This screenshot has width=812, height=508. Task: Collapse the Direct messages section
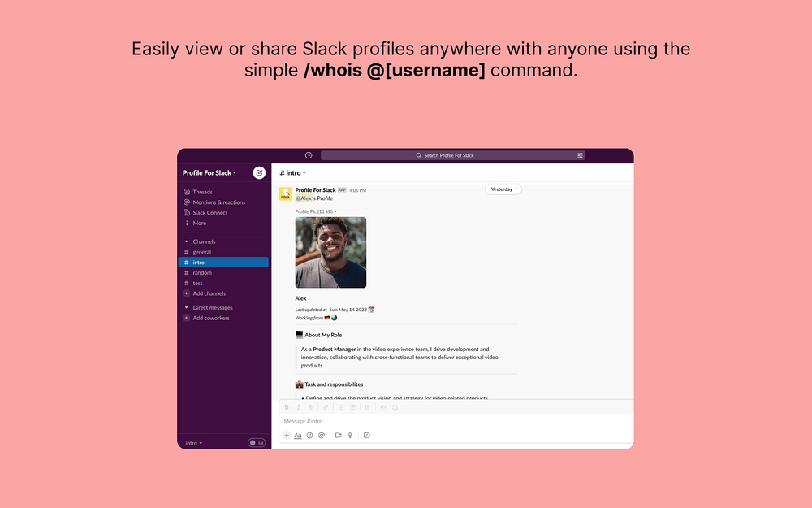point(187,307)
